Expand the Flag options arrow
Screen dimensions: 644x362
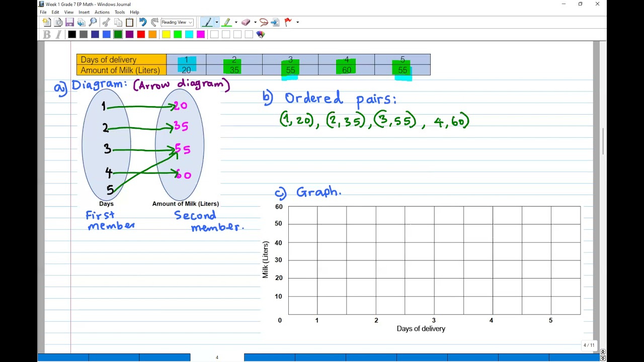pos(297,22)
